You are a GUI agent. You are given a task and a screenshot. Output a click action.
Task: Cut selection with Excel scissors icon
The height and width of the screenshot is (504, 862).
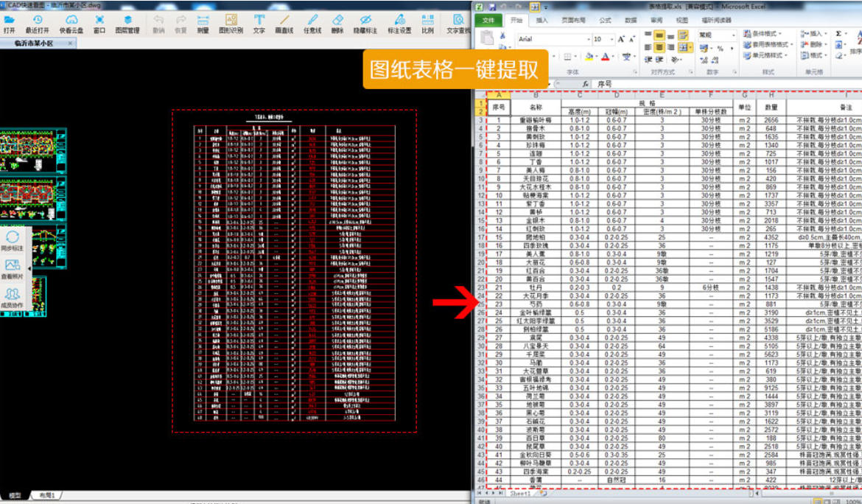click(x=502, y=35)
